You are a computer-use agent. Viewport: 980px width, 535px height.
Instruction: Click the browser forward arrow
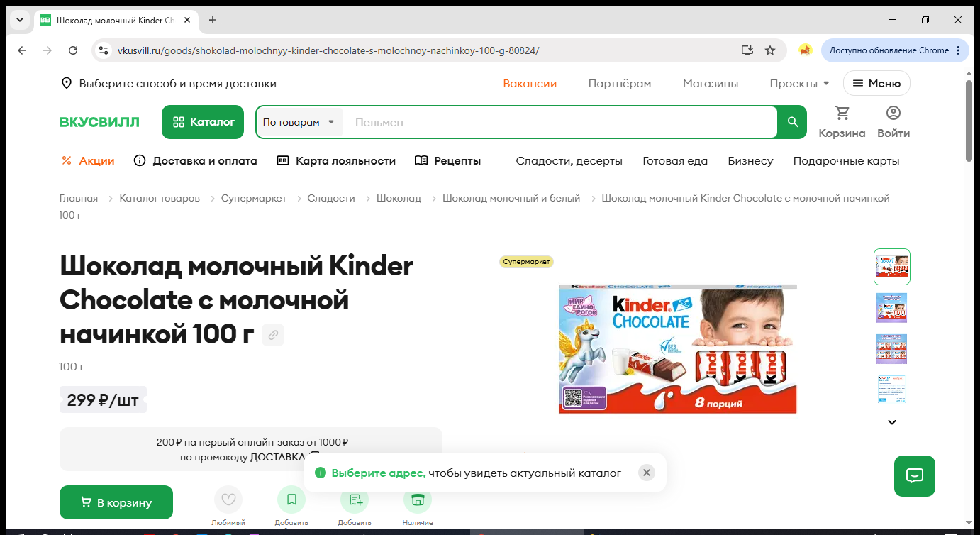click(48, 50)
